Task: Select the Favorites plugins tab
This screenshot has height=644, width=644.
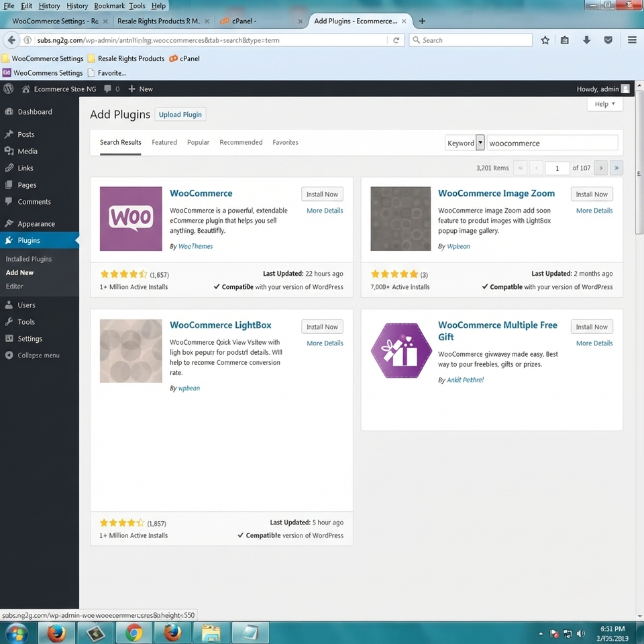Action: (x=286, y=142)
